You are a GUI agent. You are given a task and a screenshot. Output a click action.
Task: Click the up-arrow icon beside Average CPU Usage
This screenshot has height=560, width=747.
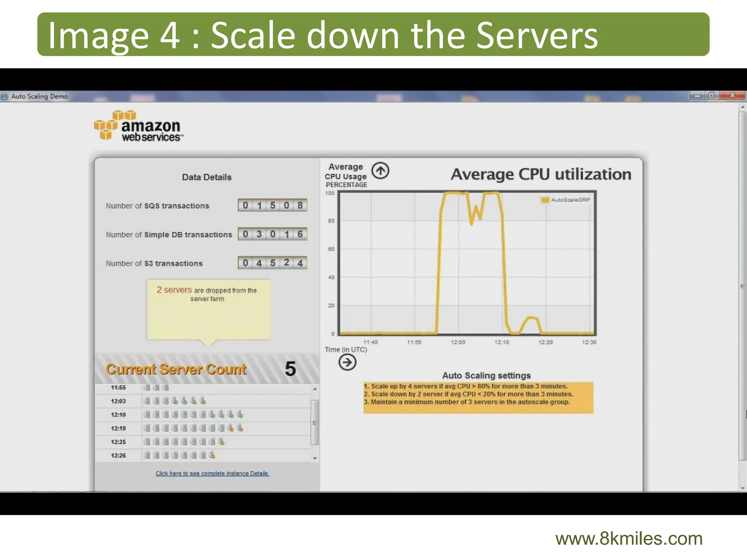[380, 171]
